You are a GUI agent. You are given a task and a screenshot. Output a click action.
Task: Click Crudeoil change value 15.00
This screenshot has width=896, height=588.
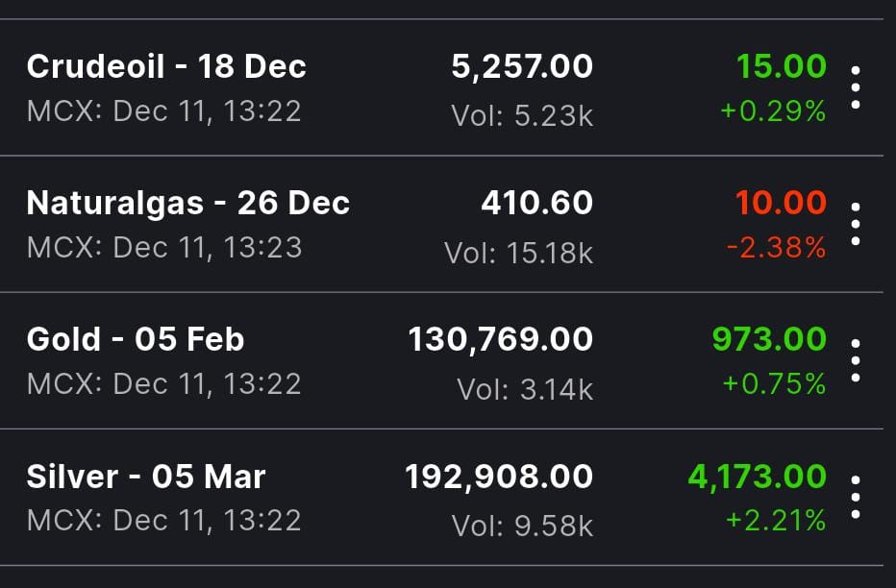tap(781, 66)
